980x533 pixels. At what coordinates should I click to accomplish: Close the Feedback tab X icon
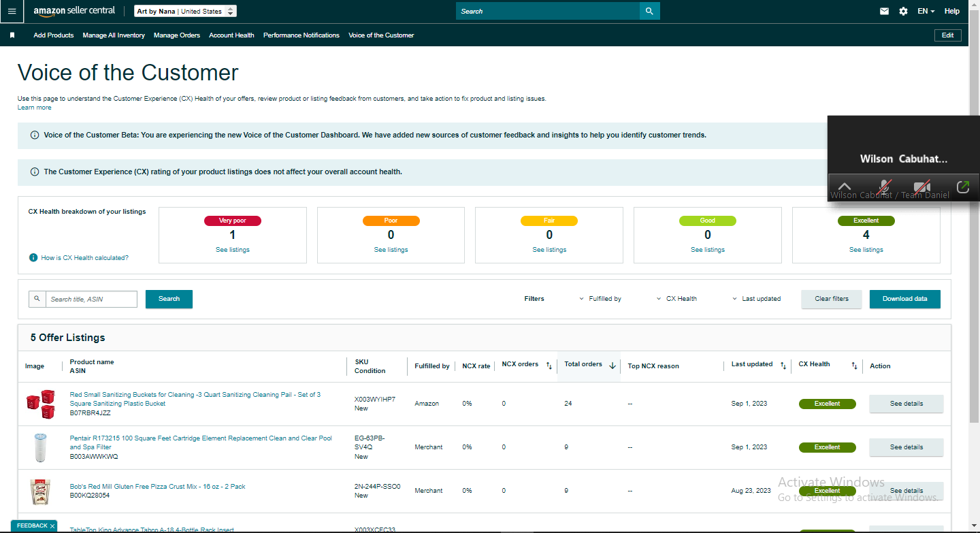[x=52, y=526]
